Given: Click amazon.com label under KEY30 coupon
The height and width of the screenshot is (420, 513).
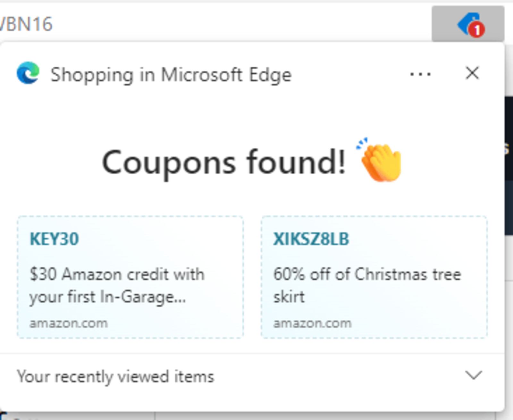Looking at the screenshot, I should click(69, 323).
